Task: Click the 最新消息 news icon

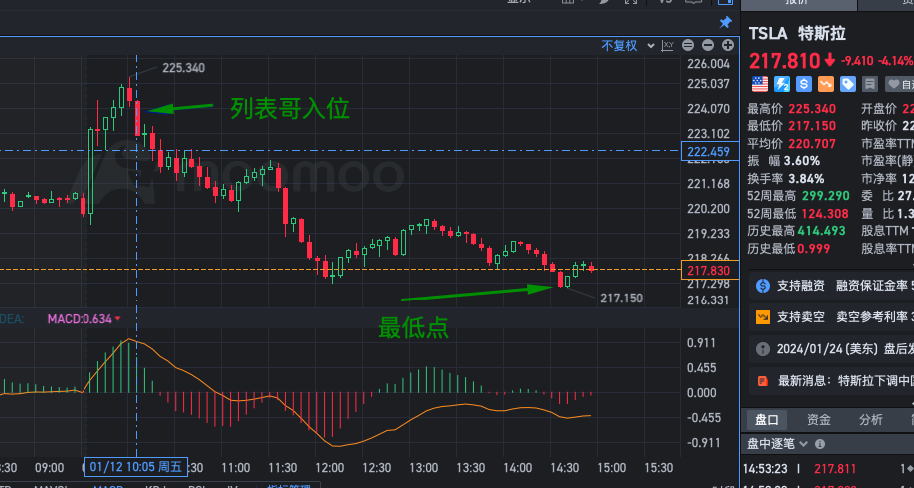Action: pos(762,381)
